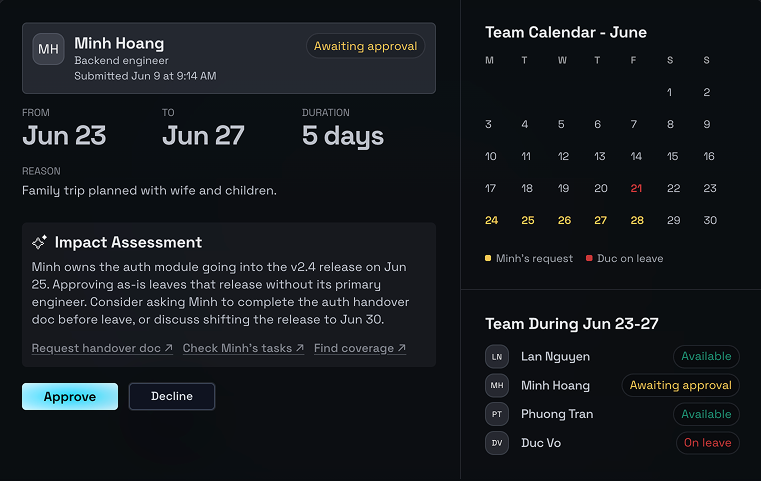The height and width of the screenshot is (481, 761).
Task: Click 'Submitted Jun 9 at 9:14 AM' text
Action: [x=145, y=76]
